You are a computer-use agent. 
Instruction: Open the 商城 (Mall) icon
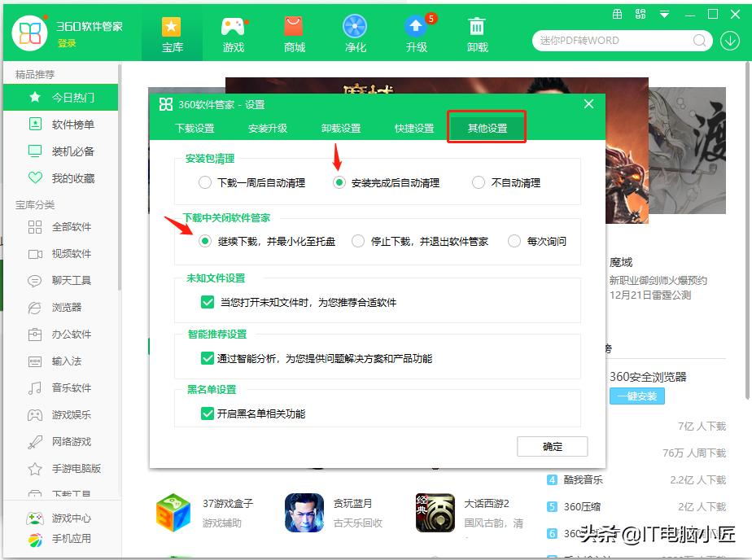[x=294, y=33]
